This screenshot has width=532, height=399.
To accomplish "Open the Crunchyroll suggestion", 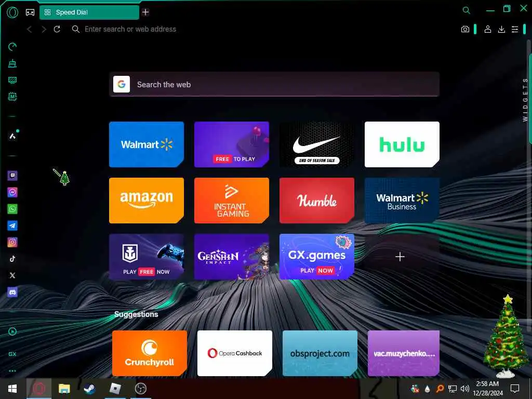I will pos(150,353).
